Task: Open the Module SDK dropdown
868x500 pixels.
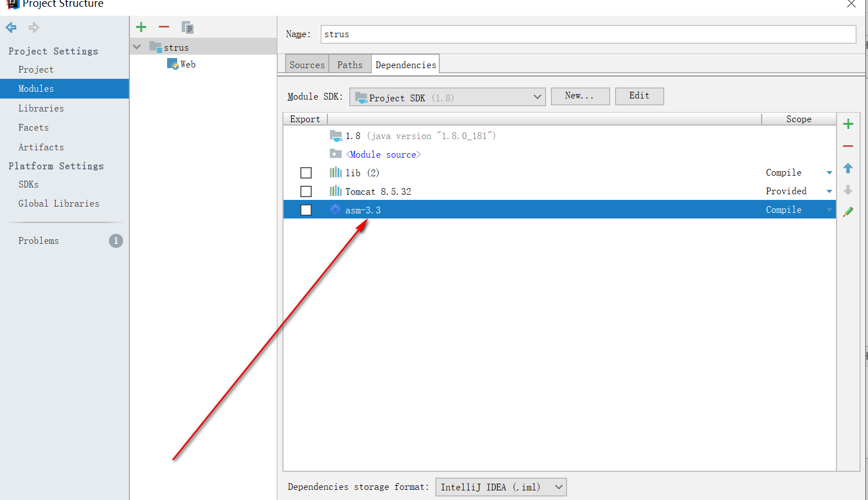Action: click(536, 96)
